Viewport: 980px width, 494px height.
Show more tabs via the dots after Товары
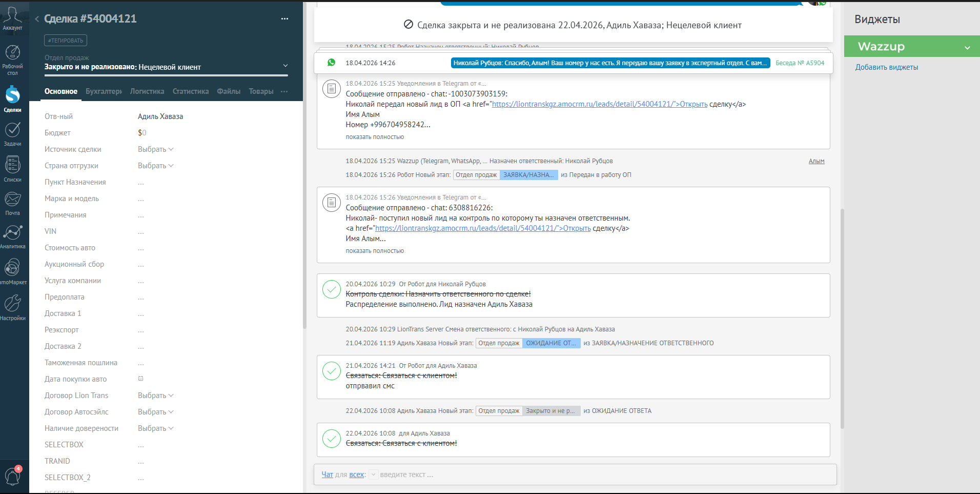click(284, 91)
